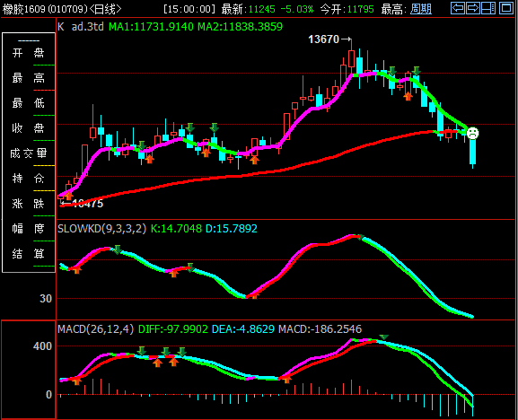Click the MA1:11731.9140 value
518x420 pixels.
point(151,27)
